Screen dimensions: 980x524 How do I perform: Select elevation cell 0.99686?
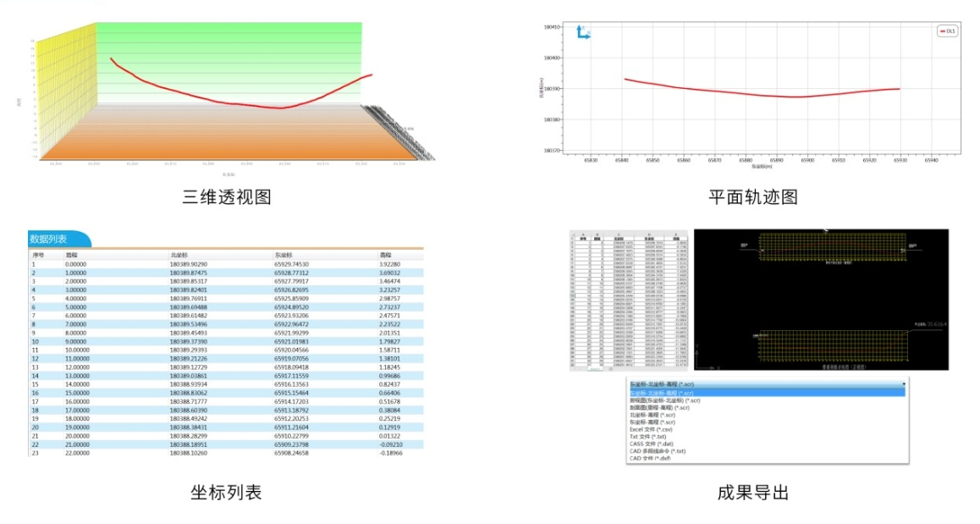[389, 377]
